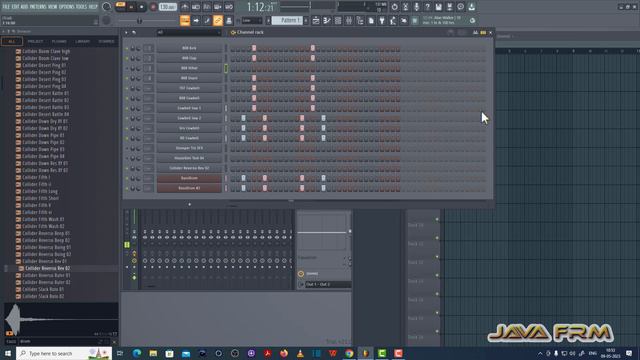Open the one-click audio recording microphone icon
640x360 pixels.
416,7
